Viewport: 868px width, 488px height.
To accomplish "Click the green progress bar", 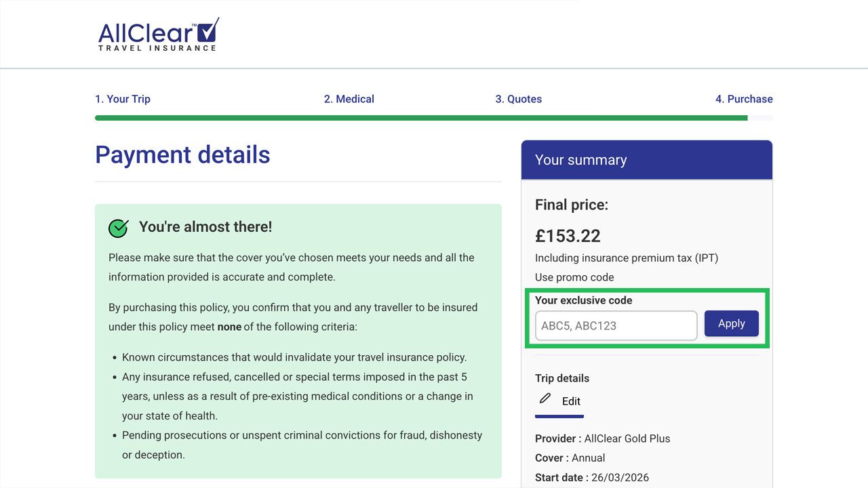I will coord(421,117).
